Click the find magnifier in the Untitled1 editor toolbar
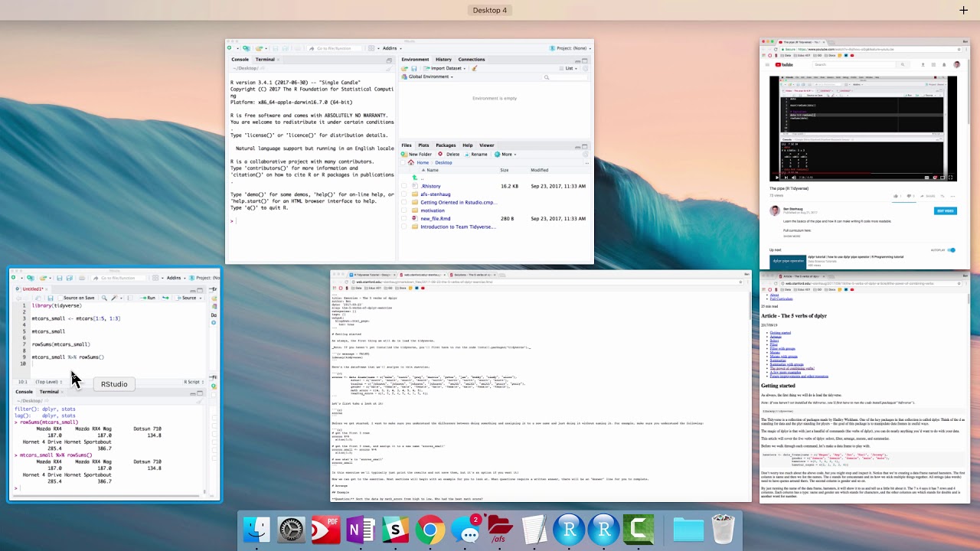 103,298
